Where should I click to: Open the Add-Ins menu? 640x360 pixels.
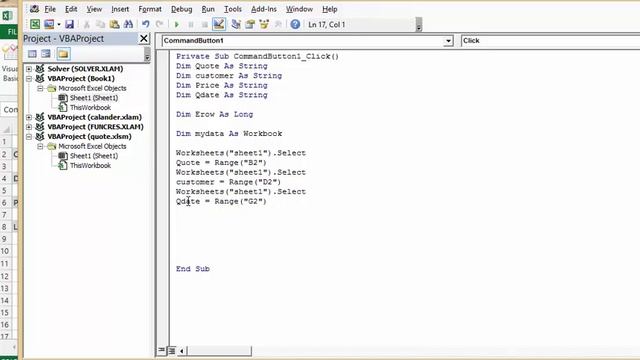click(x=264, y=9)
